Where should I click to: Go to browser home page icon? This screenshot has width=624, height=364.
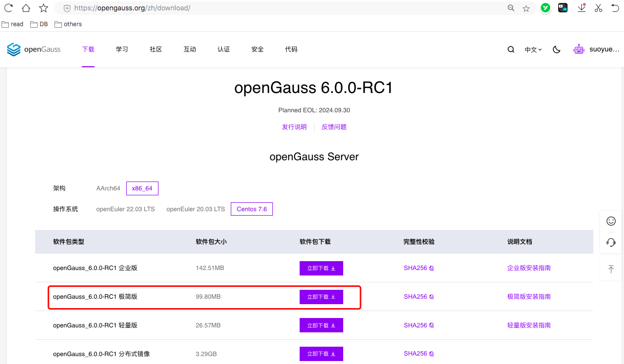tap(26, 8)
